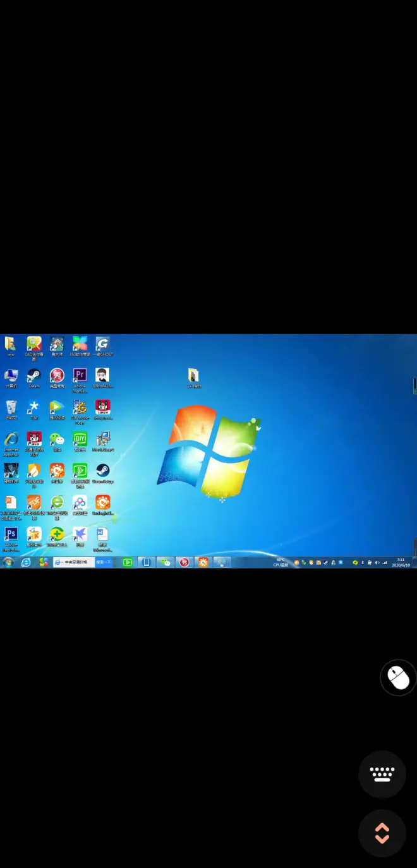Launch WeChat from the desktop icon

57,441
